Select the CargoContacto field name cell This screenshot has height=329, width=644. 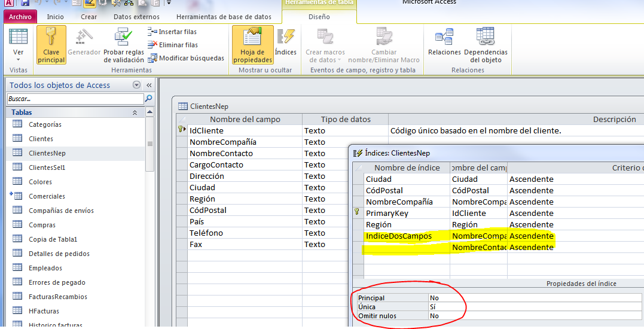[245, 164]
